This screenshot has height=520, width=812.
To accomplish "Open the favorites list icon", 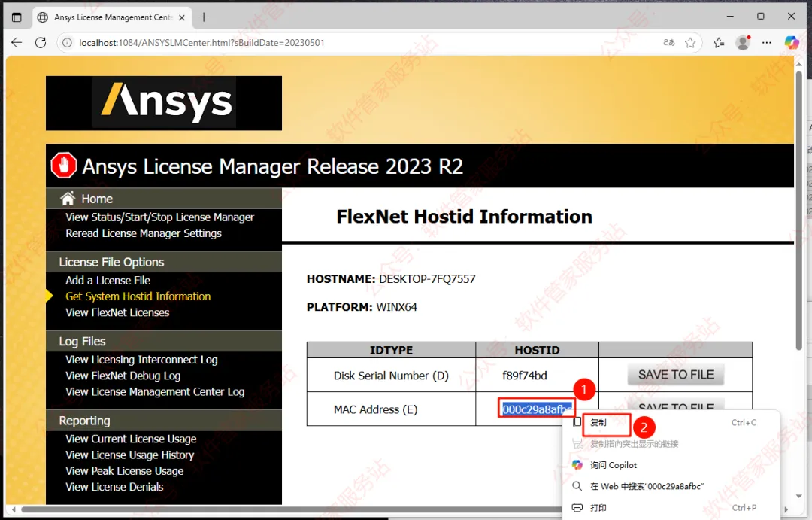I will (x=719, y=42).
